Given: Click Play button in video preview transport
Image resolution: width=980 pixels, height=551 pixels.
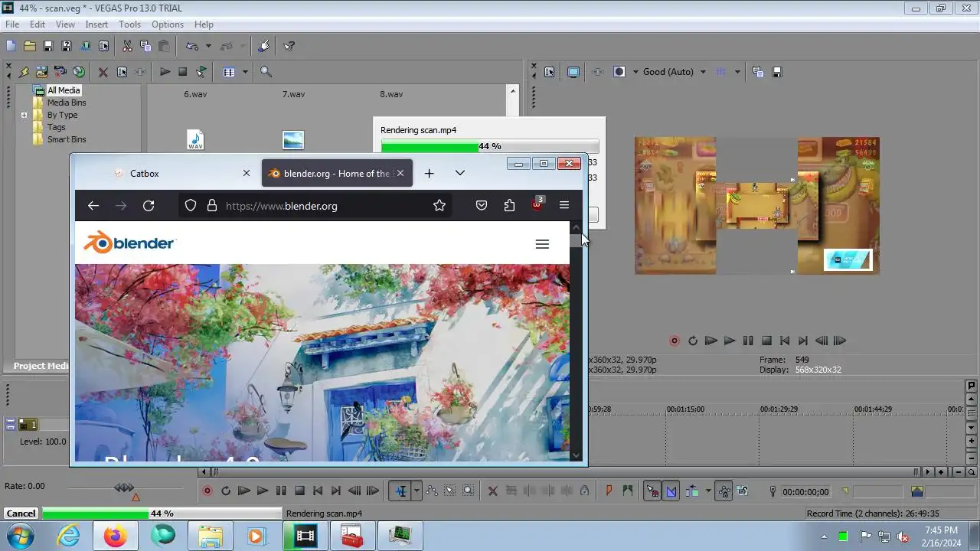Looking at the screenshot, I should click(x=730, y=341).
